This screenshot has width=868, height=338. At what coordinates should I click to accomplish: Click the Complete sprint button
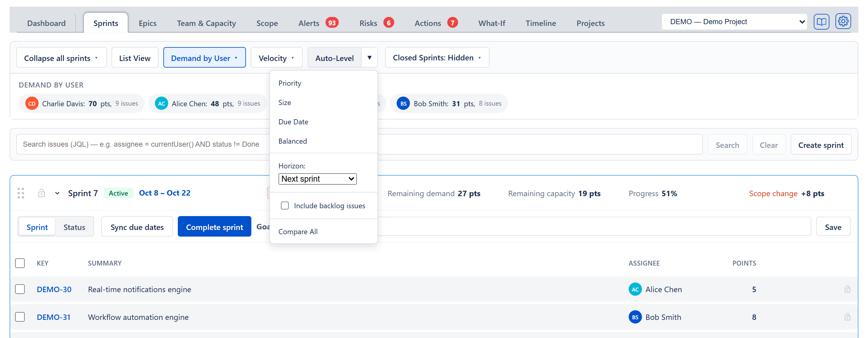point(214,227)
